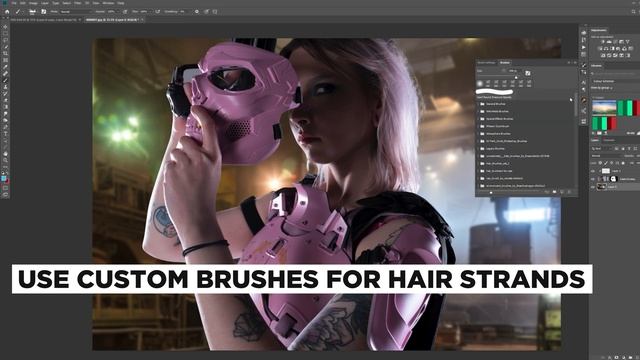Select the Brush tool in left toolbar
Image resolution: width=640 pixels, height=360 pixels.
pos(6,80)
